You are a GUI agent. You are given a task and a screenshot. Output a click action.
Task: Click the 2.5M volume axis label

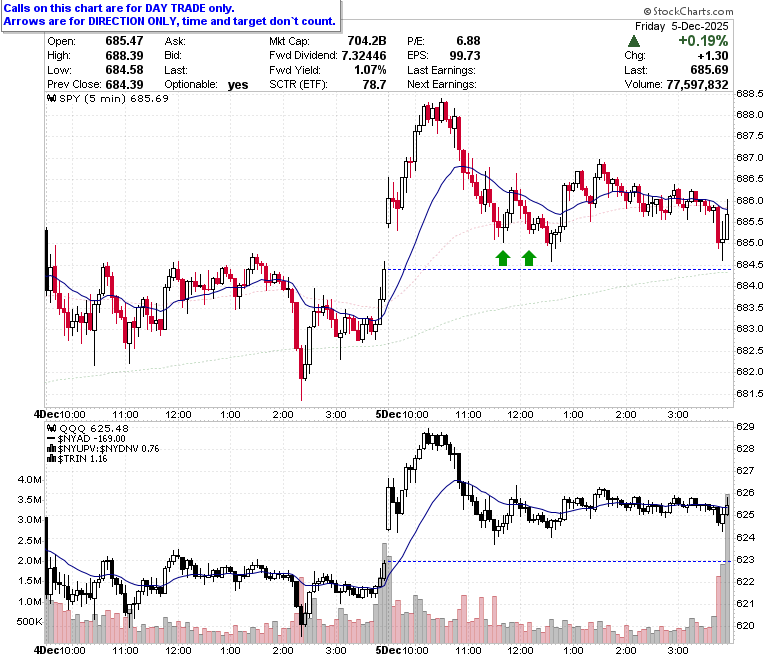pos(29,541)
